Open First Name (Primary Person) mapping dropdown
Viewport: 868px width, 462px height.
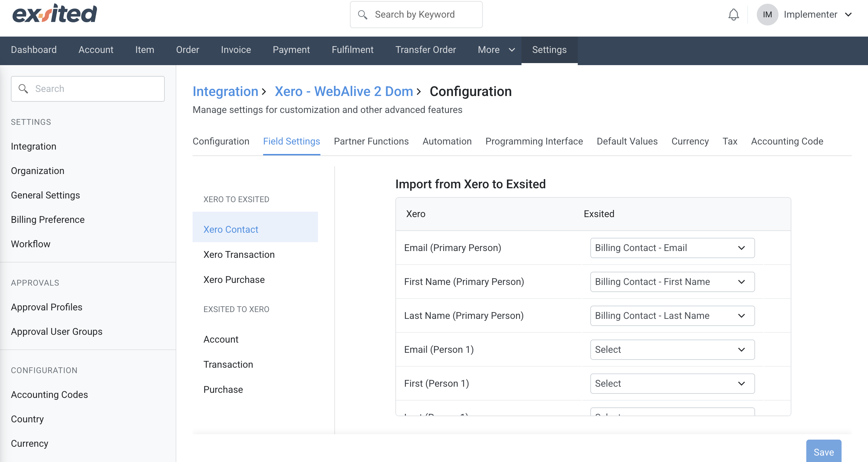coord(672,282)
